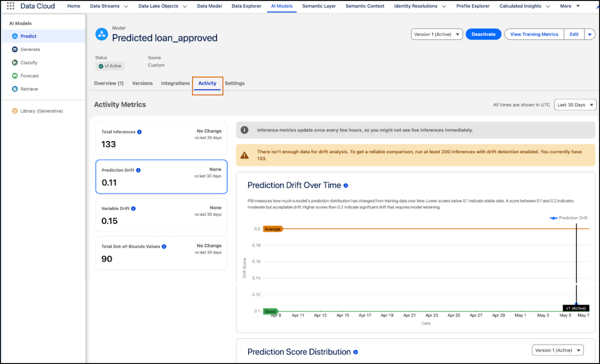Toggle the Prediction Drift legend entry
This screenshot has height=364, width=600.
568,218
